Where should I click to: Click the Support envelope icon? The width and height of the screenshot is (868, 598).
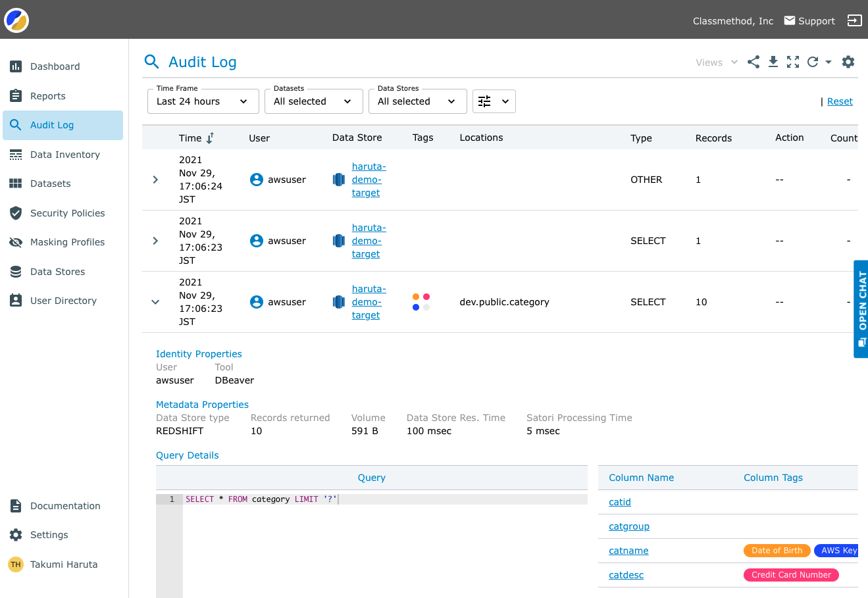[790, 20]
